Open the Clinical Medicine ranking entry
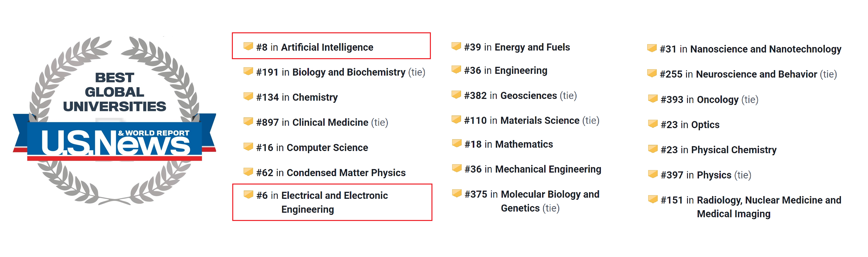This screenshot has width=868, height=257. click(x=322, y=122)
